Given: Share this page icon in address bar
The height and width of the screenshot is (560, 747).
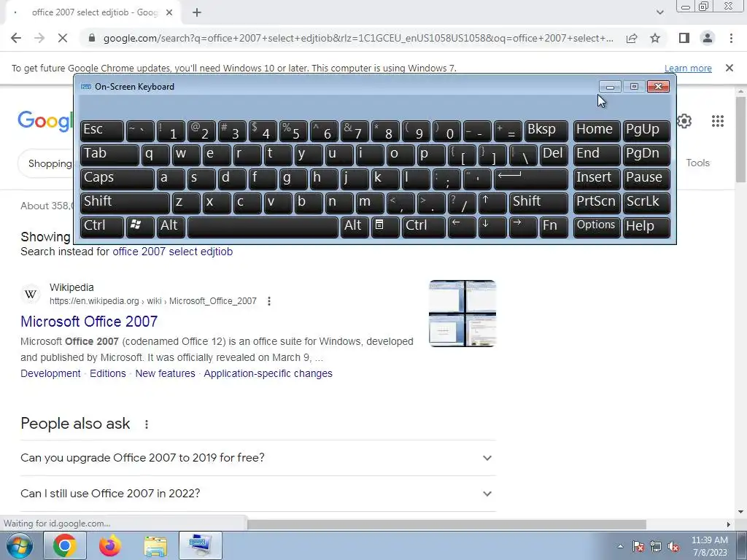Looking at the screenshot, I should [632, 38].
